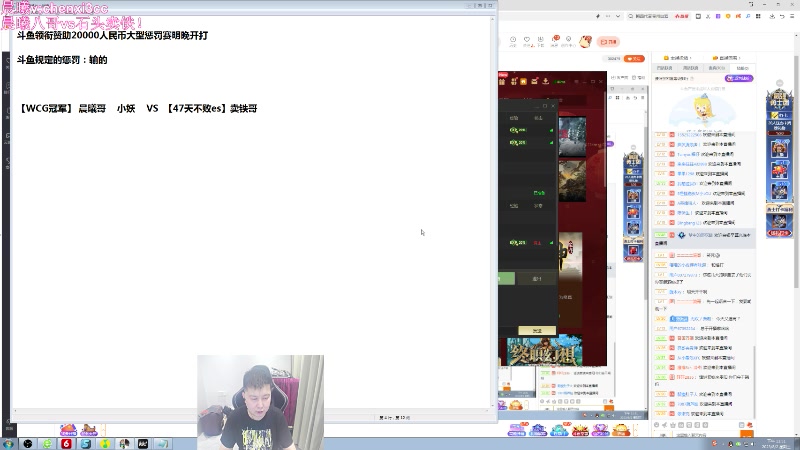800x450 pixels.
Task: Open the Douyu followed heart icon
Action: 527,41
